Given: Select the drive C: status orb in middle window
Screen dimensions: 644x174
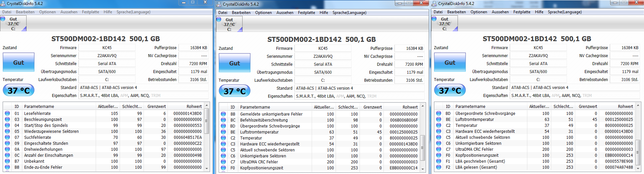Looking at the screenshot, I should pyautogui.click(x=219, y=20).
